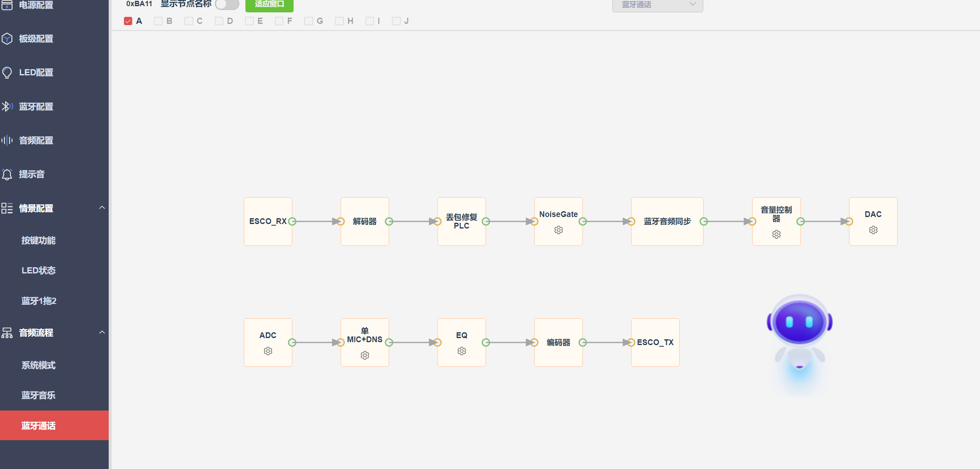Open the NoiseGate node settings gear
Viewport: 980px width, 469px height.
pyautogui.click(x=558, y=230)
